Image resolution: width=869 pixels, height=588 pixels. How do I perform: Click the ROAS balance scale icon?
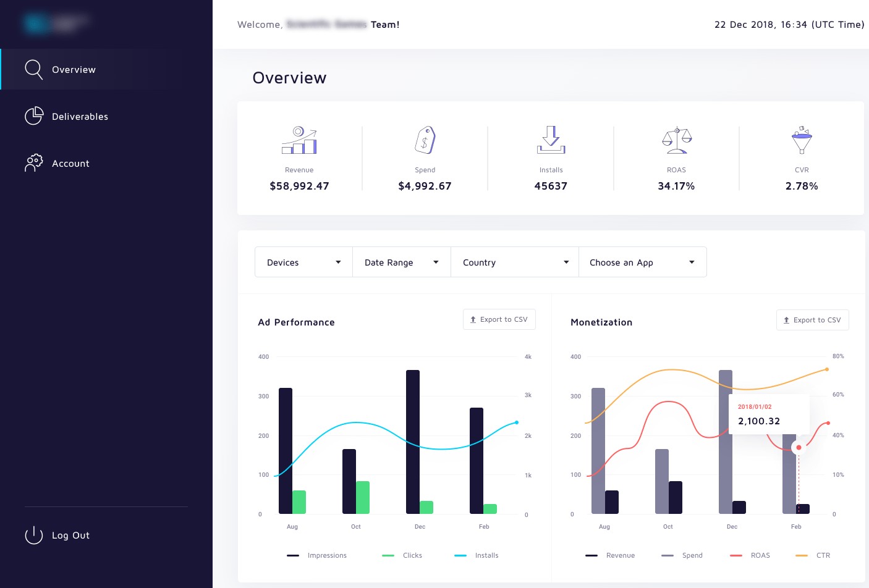[677, 140]
